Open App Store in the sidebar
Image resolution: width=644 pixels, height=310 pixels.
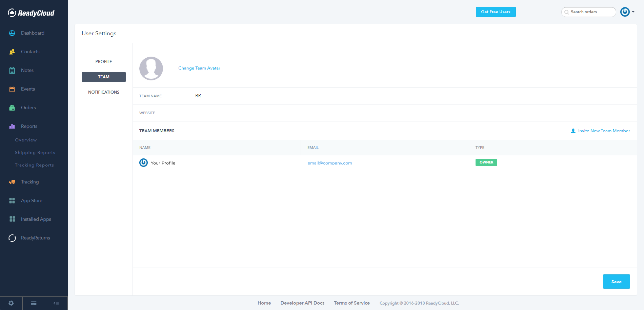point(32,200)
